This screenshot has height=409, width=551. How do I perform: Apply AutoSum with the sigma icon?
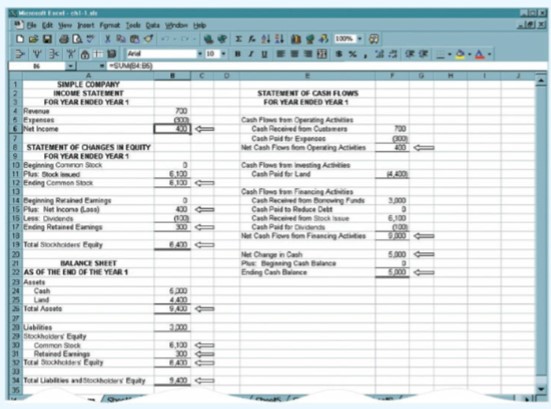pyautogui.click(x=238, y=39)
